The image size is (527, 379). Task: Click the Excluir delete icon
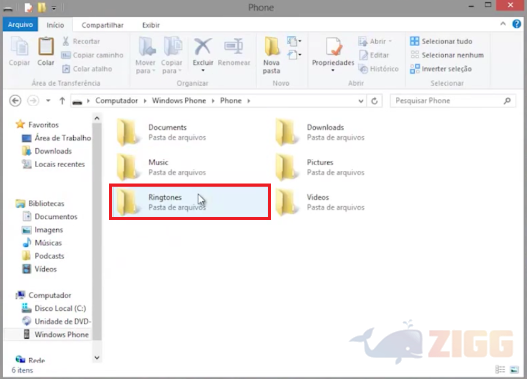pos(203,47)
